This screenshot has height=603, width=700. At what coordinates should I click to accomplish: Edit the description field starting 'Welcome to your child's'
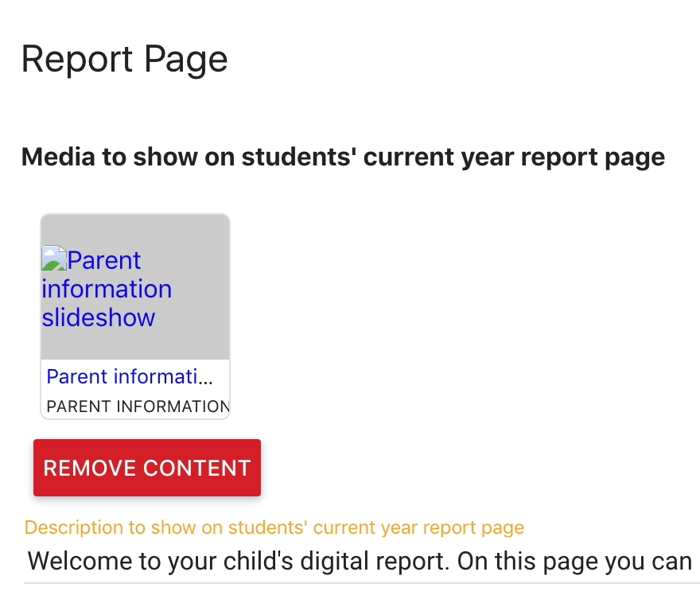(x=362, y=561)
